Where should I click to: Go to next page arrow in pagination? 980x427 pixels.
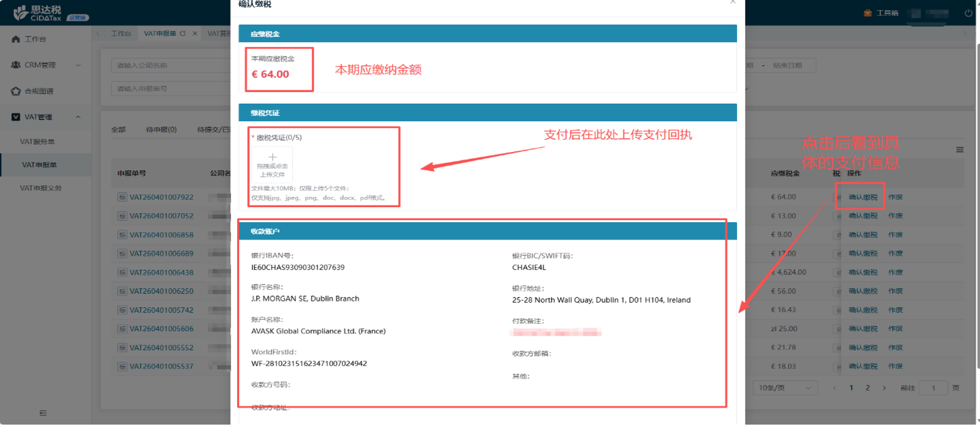pos(884,388)
